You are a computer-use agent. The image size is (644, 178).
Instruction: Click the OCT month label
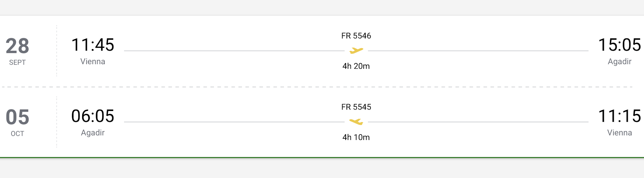pyautogui.click(x=17, y=134)
